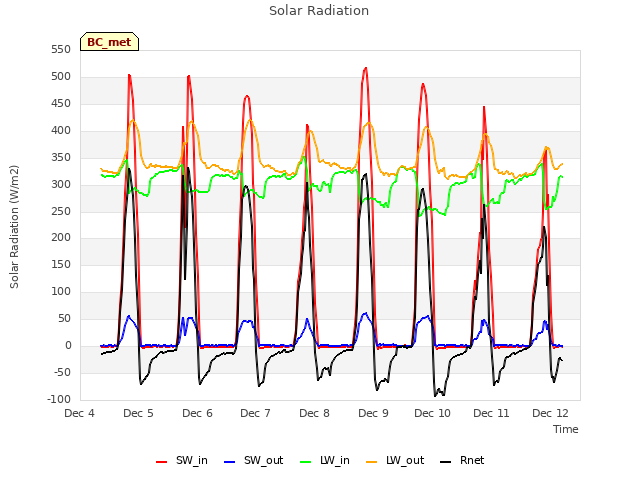Viewport: 640px width, 480px height.
Task: Click the 500 y-axis tick label
Action: tap(61, 77)
